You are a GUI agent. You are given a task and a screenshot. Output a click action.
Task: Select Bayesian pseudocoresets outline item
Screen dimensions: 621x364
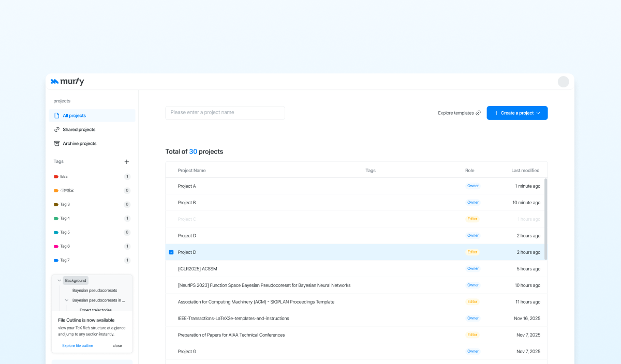pos(95,291)
